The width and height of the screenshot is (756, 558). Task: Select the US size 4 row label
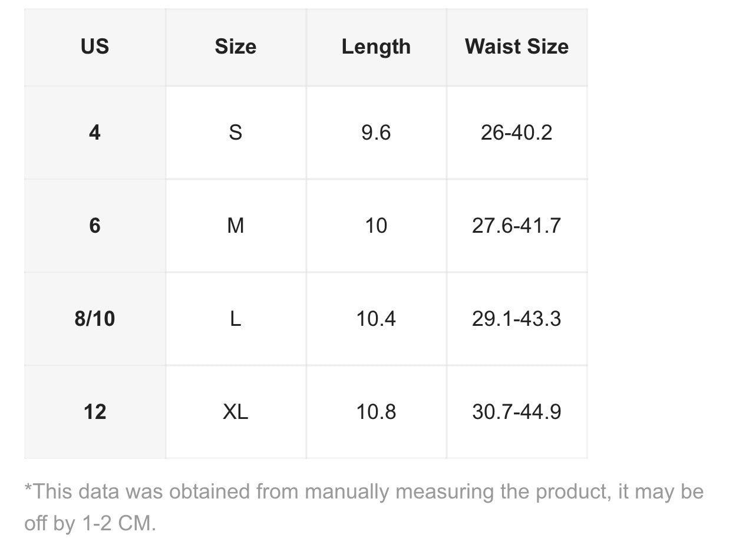(95, 133)
